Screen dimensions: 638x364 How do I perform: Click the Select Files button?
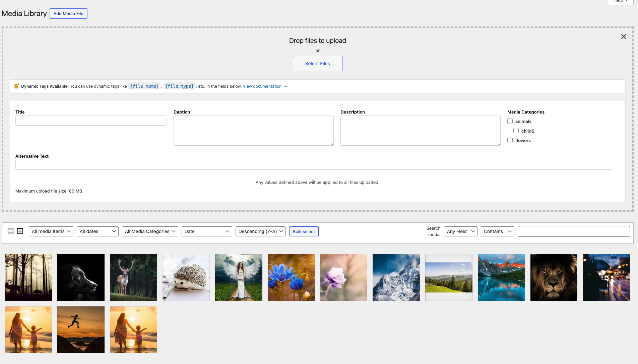pos(318,64)
